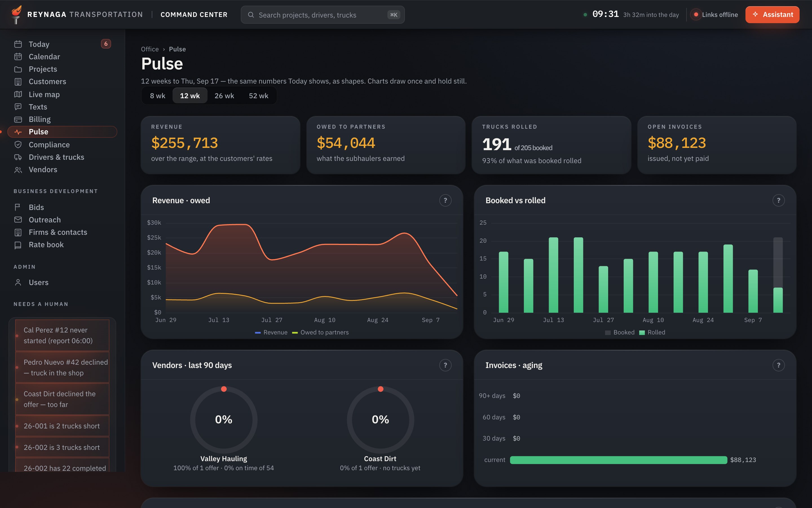812x508 pixels.
Task: Switch range to 8 wk
Action: pyautogui.click(x=157, y=96)
